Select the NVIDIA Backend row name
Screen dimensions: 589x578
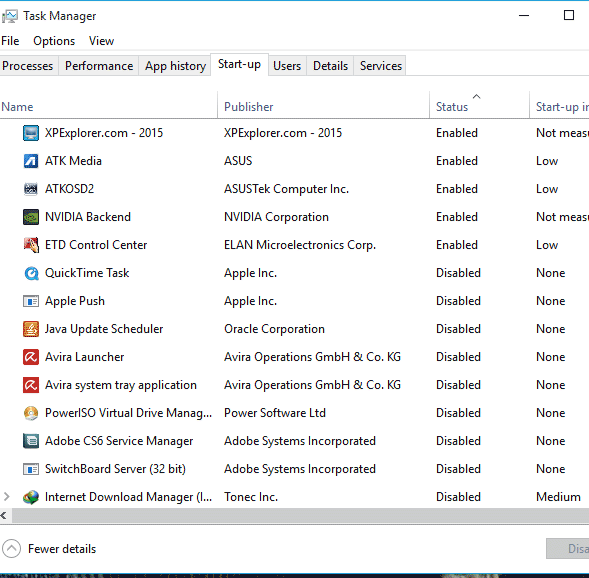click(88, 217)
